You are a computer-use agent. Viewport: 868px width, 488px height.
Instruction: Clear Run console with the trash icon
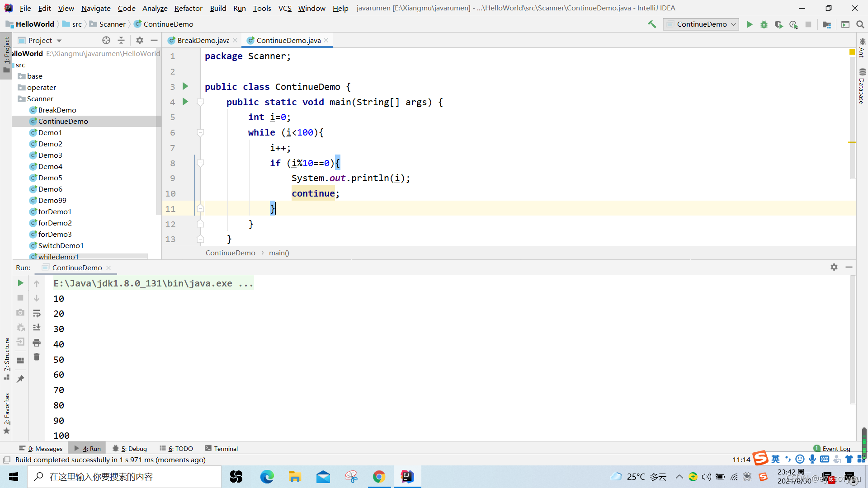(37, 357)
